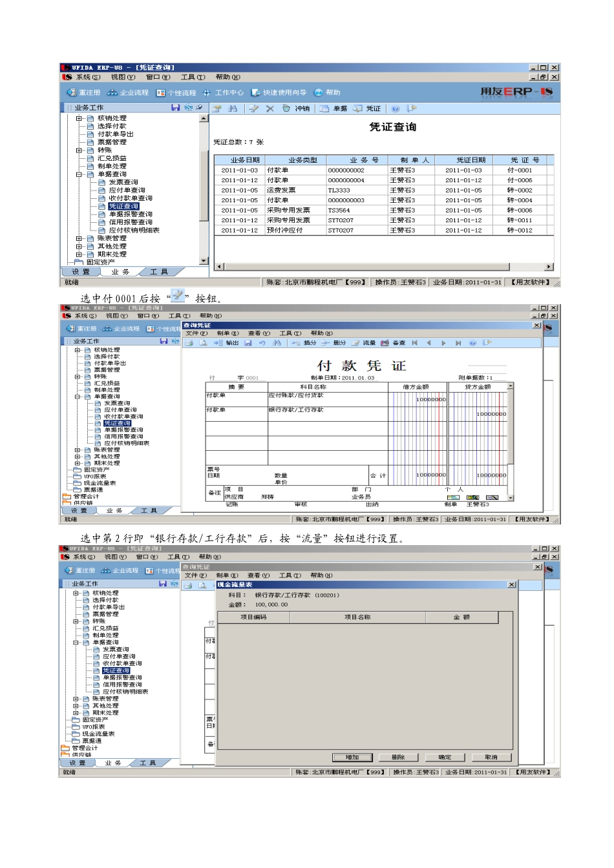Click 删分 in the 付款凭证 window toolbar

(x=333, y=343)
